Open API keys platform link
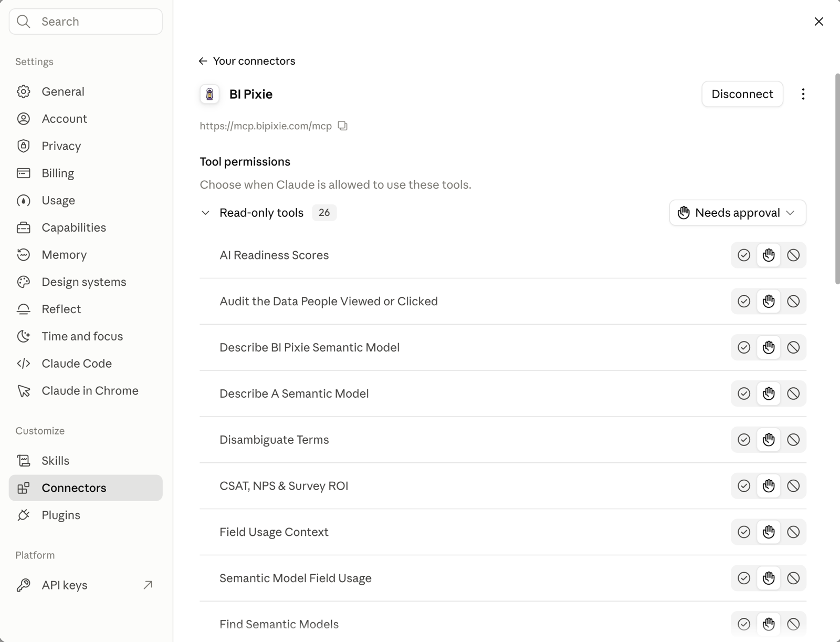The image size is (840, 642). (x=86, y=585)
